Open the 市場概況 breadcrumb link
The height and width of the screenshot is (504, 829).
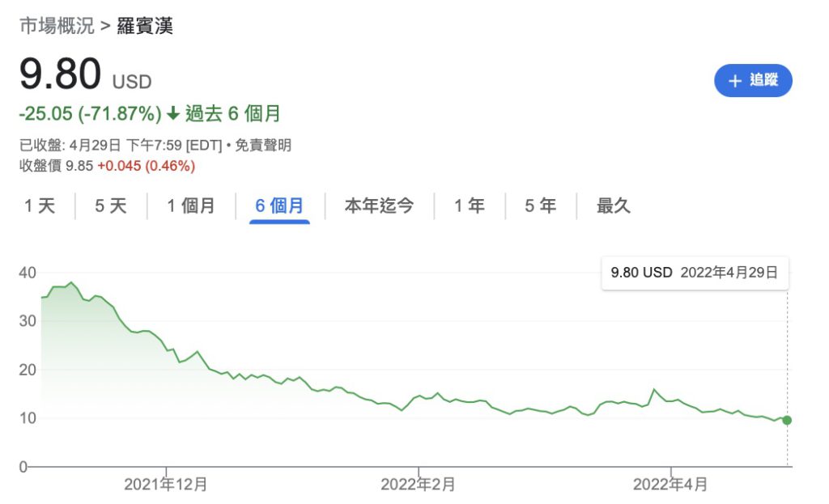coord(56,26)
